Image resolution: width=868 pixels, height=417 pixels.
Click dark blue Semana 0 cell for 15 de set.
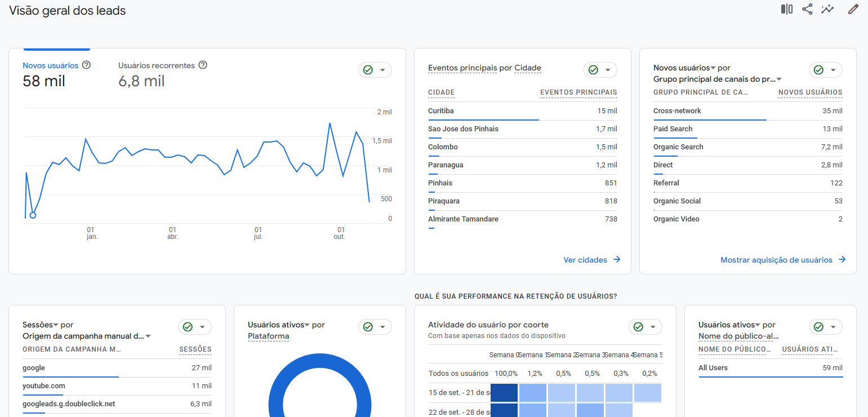coord(504,393)
